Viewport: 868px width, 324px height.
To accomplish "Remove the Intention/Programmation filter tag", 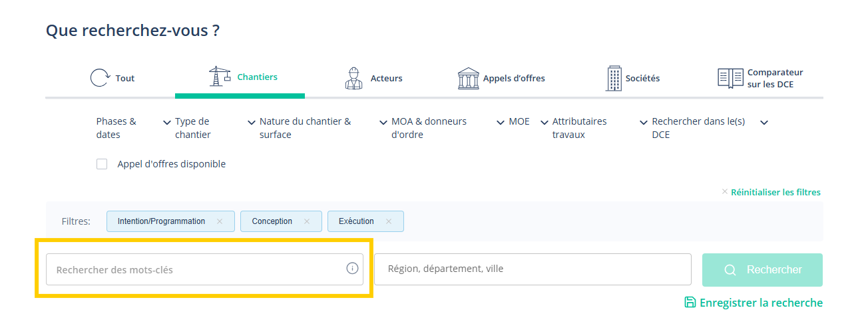I will (220, 221).
